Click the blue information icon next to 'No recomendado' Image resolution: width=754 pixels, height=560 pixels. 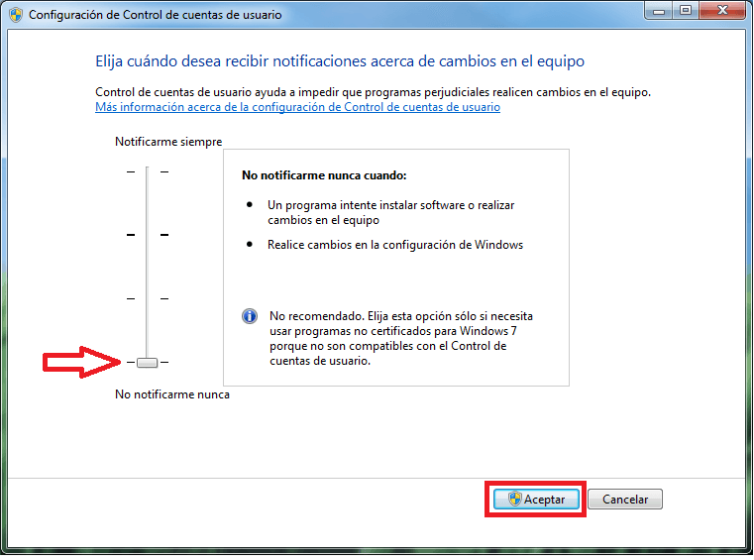[x=250, y=316]
